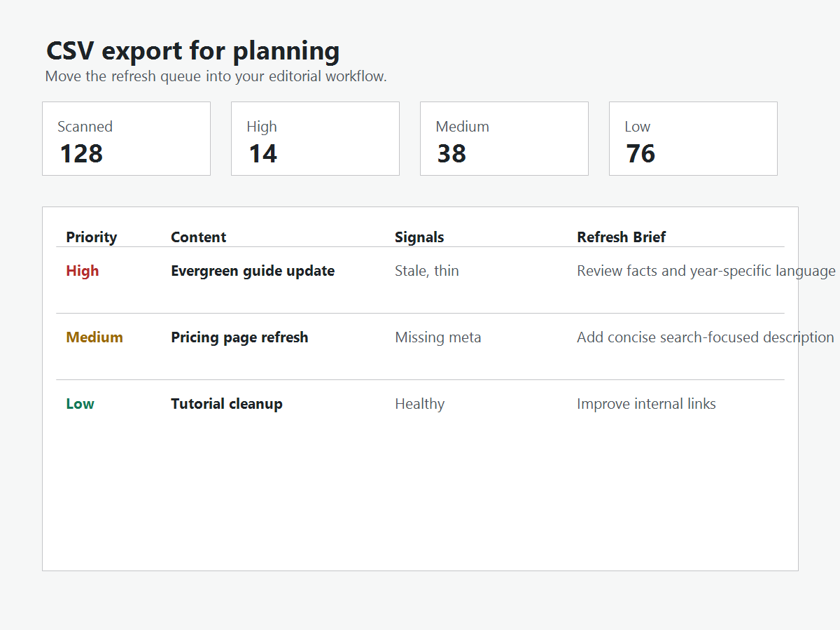The width and height of the screenshot is (840, 630).
Task: Select the Medium count summary card
Action: tap(504, 139)
